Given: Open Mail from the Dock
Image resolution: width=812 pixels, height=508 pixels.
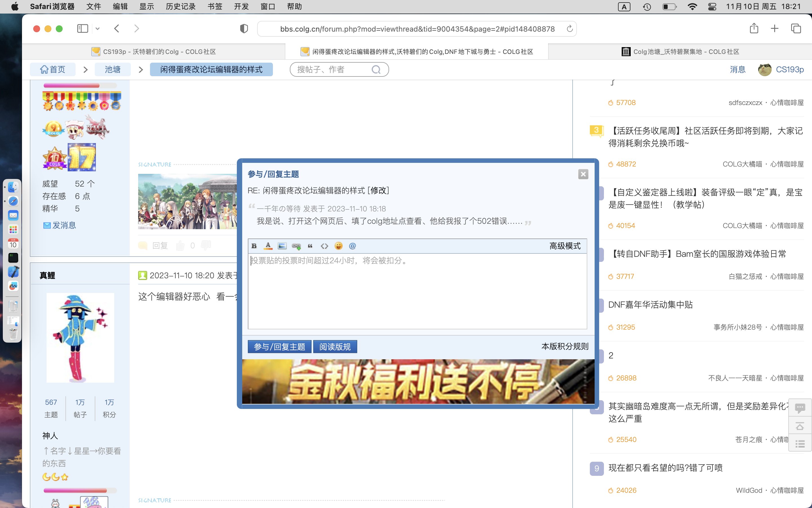Looking at the screenshot, I should coord(13,215).
